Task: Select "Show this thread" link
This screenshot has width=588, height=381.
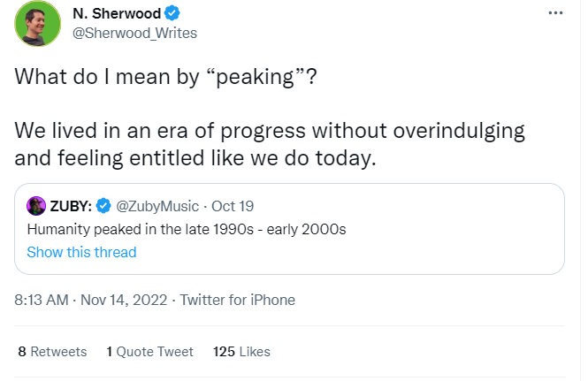Action: pyautogui.click(x=81, y=252)
